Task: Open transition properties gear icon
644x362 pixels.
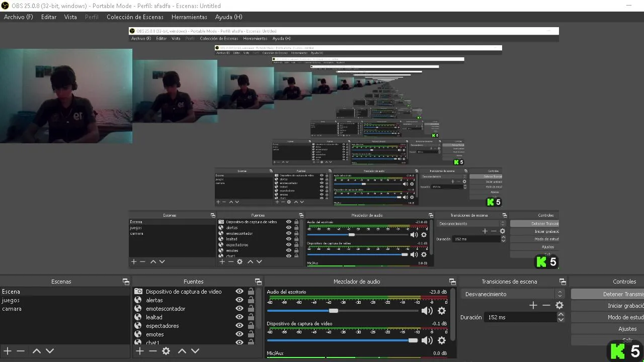Action: 559,305
